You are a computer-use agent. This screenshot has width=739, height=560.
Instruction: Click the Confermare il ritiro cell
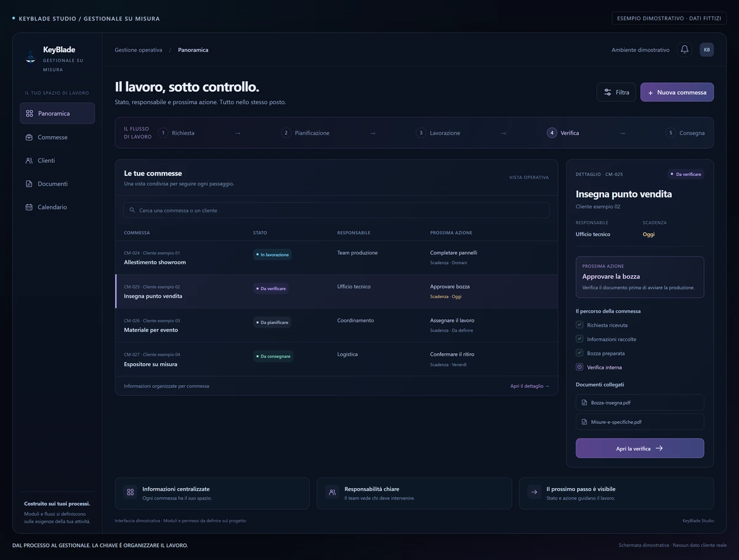[452, 354]
